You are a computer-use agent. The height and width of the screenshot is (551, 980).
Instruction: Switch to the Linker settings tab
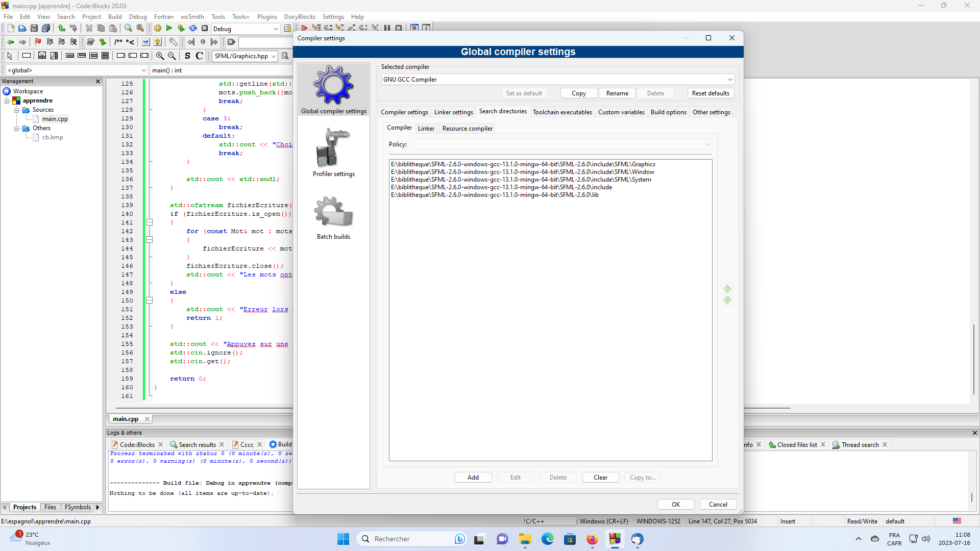click(453, 112)
